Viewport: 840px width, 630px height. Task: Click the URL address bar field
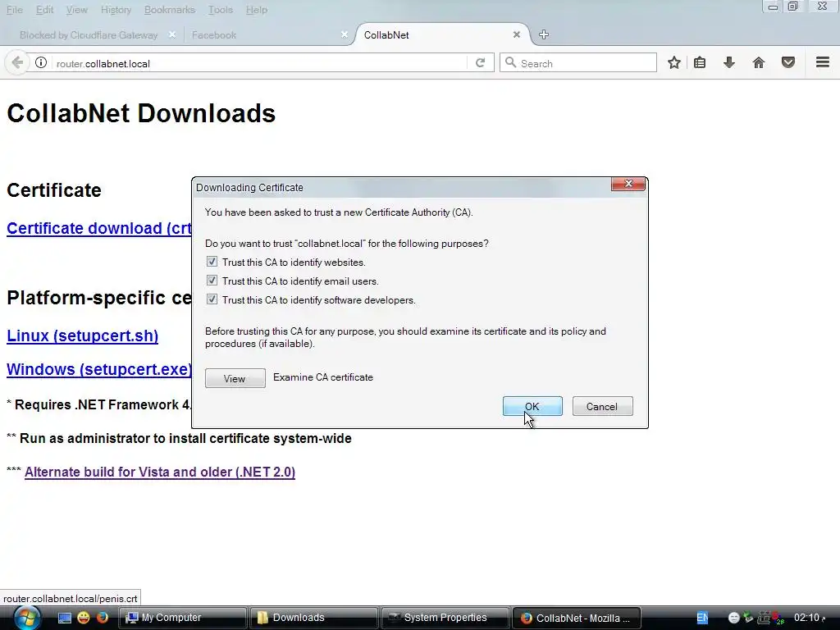pos(257,63)
